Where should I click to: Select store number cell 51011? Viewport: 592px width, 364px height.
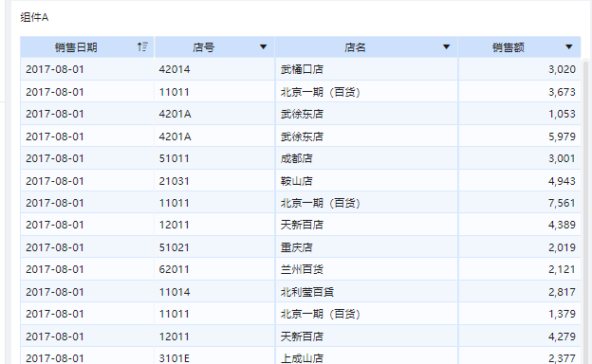214,158
